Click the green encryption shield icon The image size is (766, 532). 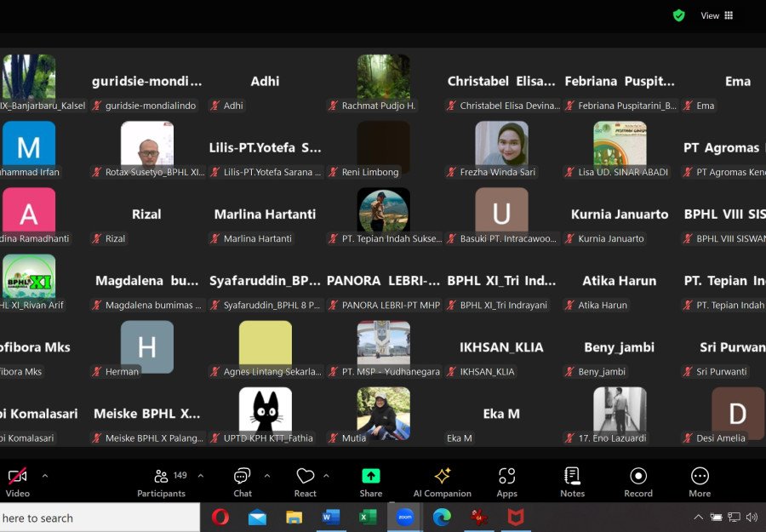tap(678, 15)
